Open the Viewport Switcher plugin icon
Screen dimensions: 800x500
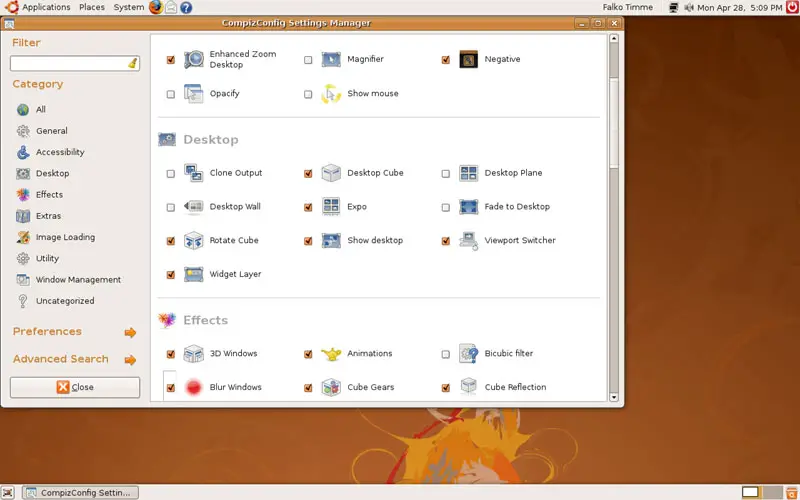coord(468,241)
